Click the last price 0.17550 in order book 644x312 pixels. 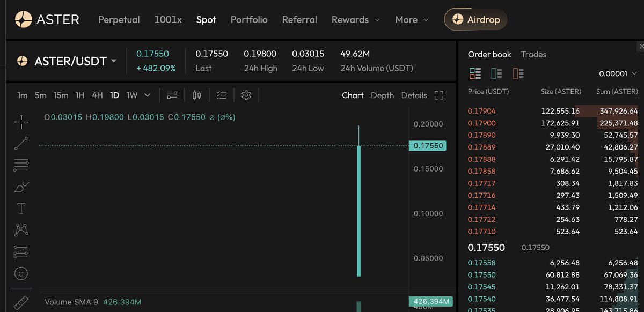pyautogui.click(x=486, y=248)
